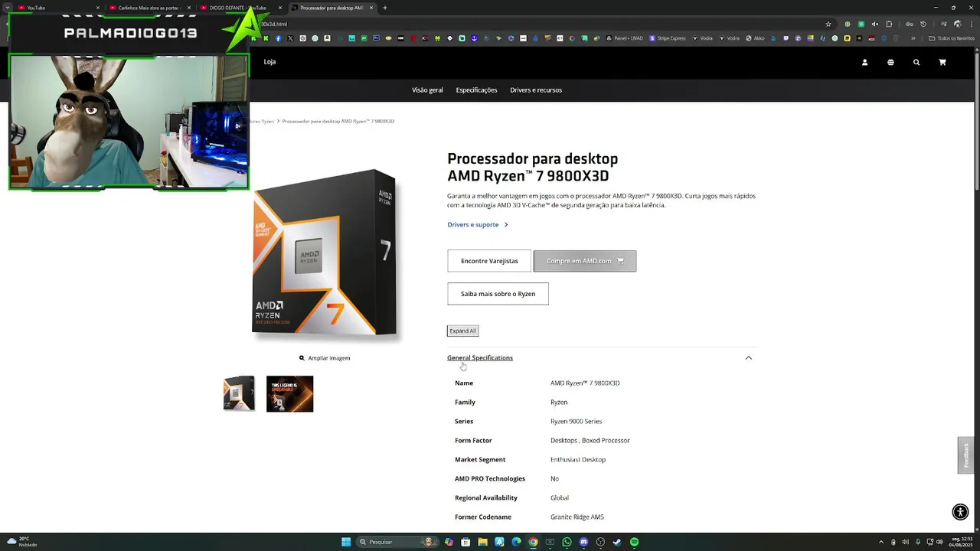Image resolution: width=980 pixels, height=551 pixels.
Task: Switch to the Especificações tab
Action: point(476,90)
